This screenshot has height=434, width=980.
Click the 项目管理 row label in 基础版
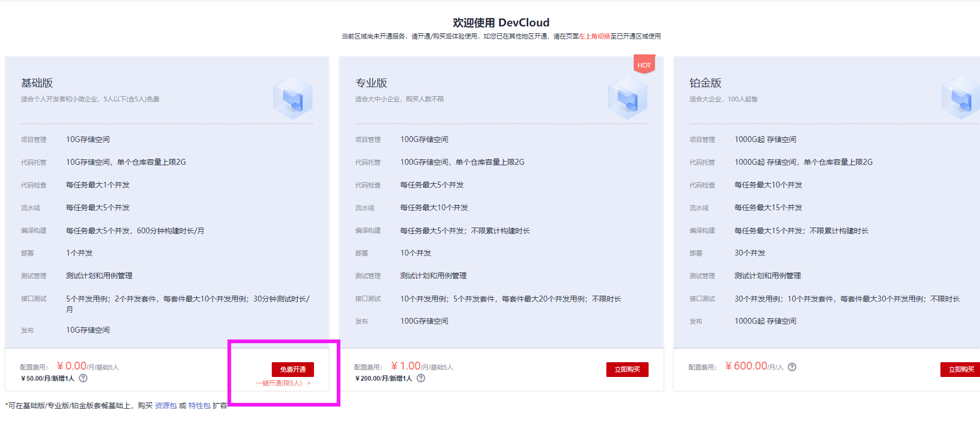point(34,140)
